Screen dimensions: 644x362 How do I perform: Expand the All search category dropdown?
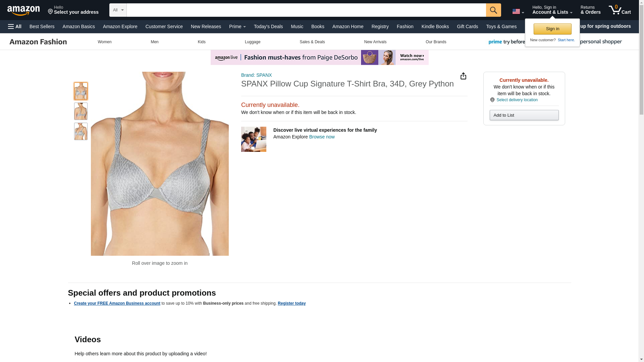[x=118, y=10]
